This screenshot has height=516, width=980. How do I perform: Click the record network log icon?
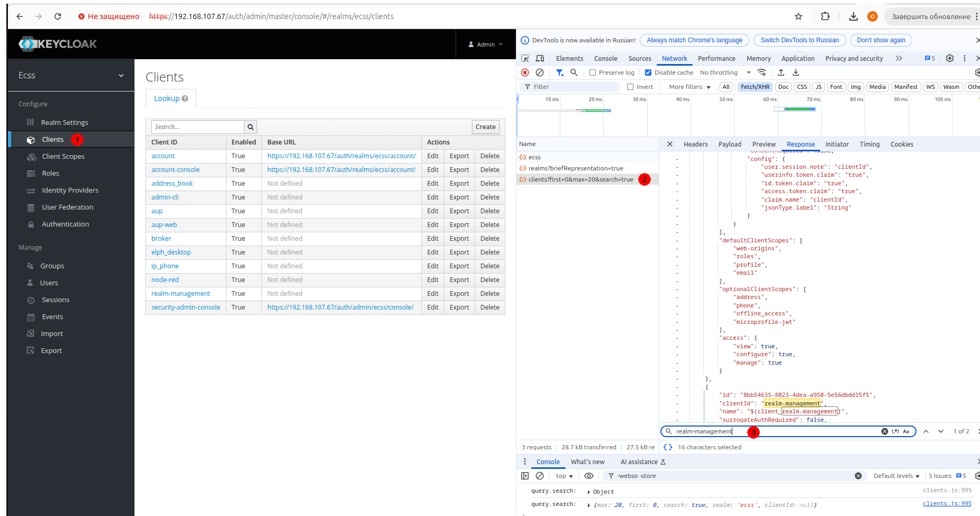coord(525,73)
